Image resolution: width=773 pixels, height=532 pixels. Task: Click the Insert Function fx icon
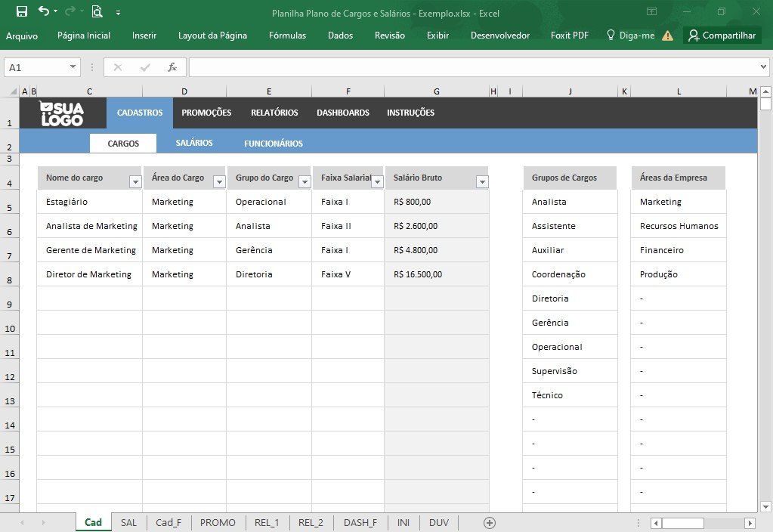172,67
